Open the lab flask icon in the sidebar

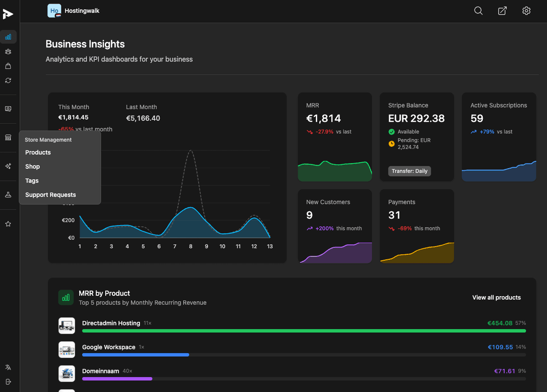pos(8,195)
